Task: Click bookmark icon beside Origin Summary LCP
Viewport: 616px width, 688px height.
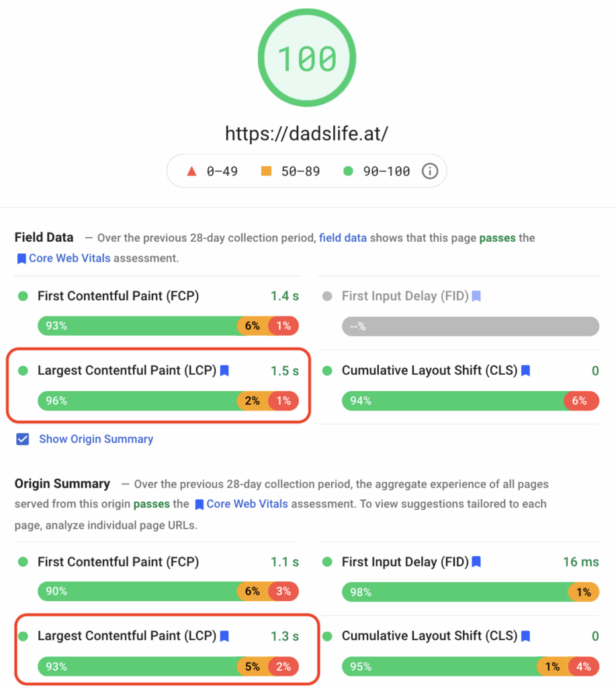Action: (224, 636)
